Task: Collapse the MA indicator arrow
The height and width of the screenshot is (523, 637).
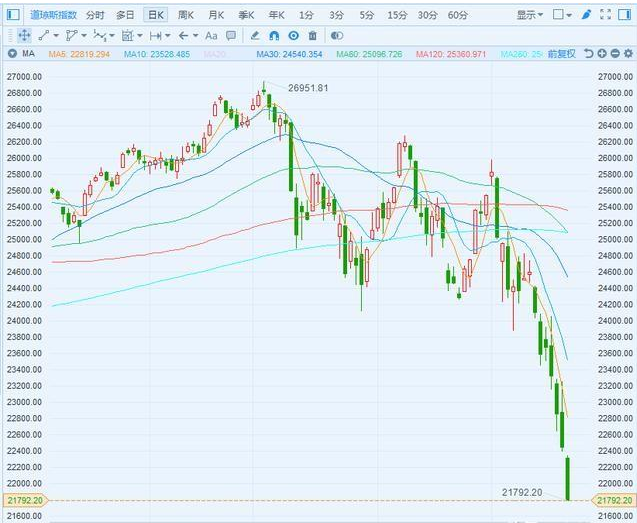Action: [x=13, y=53]
